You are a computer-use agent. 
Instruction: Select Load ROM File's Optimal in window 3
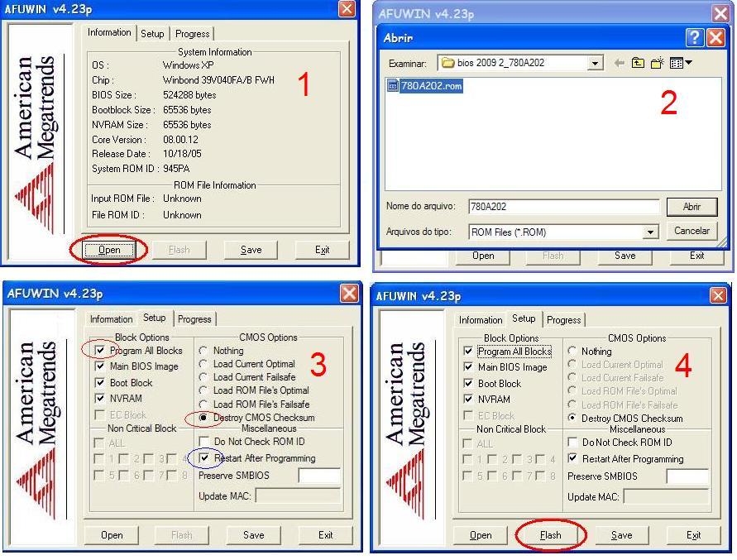(203, 390)
